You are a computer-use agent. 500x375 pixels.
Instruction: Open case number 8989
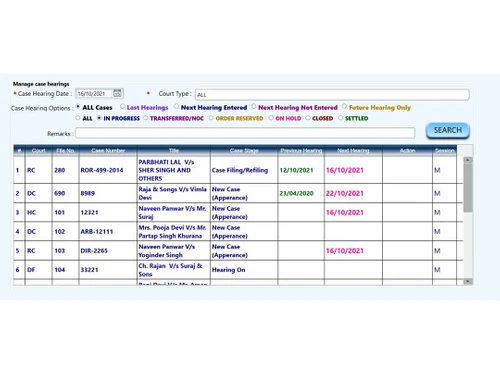[88, 193]
